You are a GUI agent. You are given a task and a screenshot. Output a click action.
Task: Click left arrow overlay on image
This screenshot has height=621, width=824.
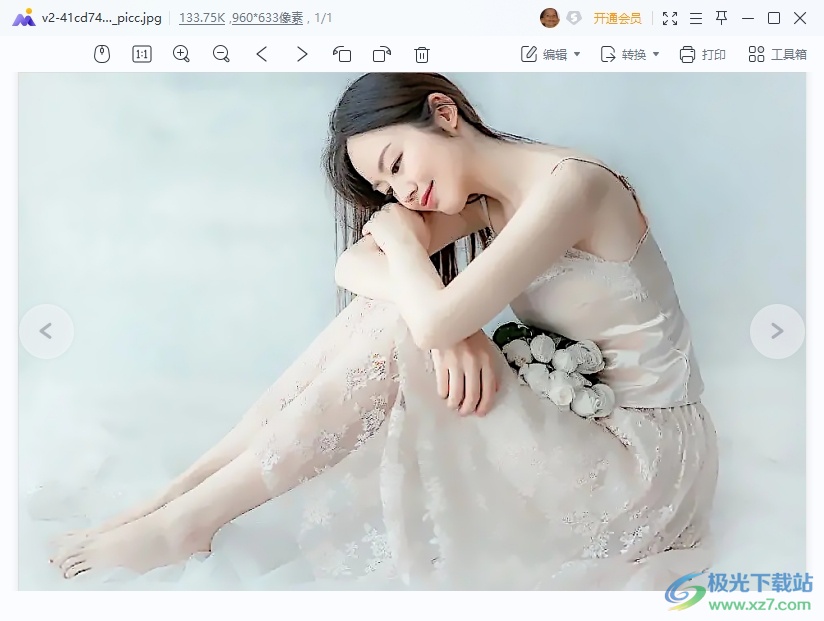[x=46, y=331]
